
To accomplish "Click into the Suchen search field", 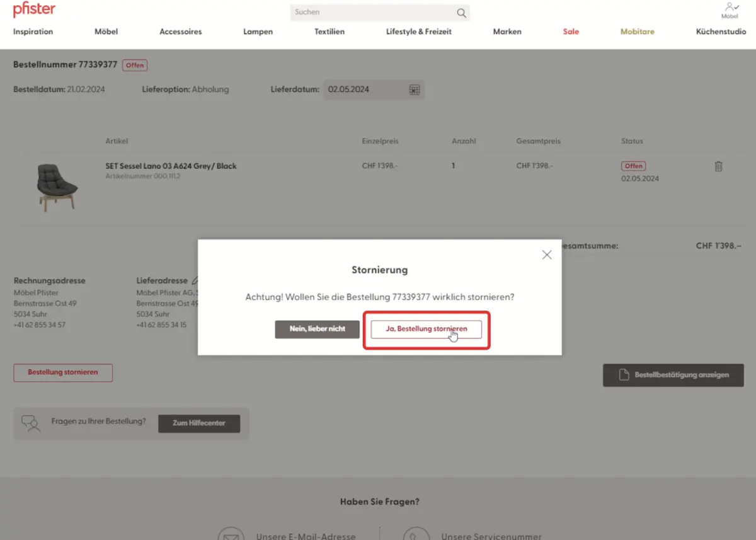I will pos(372,13).
